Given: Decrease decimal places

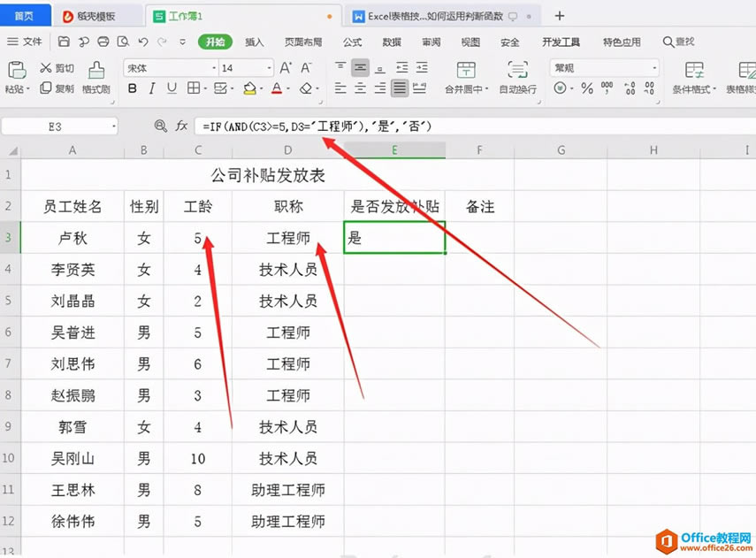Looking at the screenshot, I should pos(649,88).
